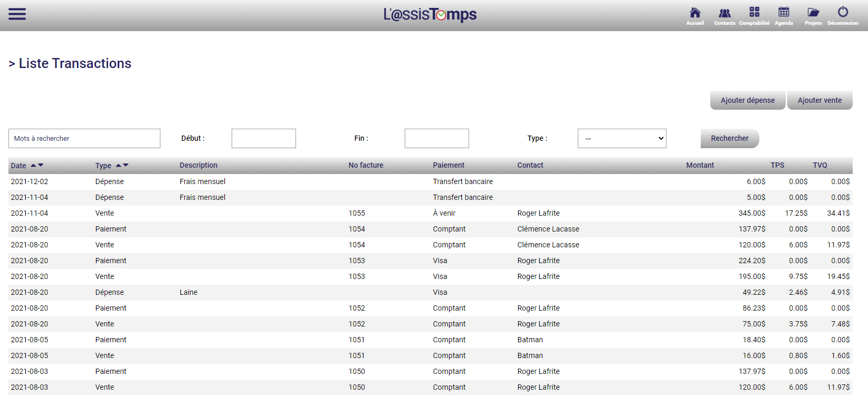This screenshot has width=868, height=395.
Task: Click the L'assisTemps logo
Action: [x=430, y=14]
